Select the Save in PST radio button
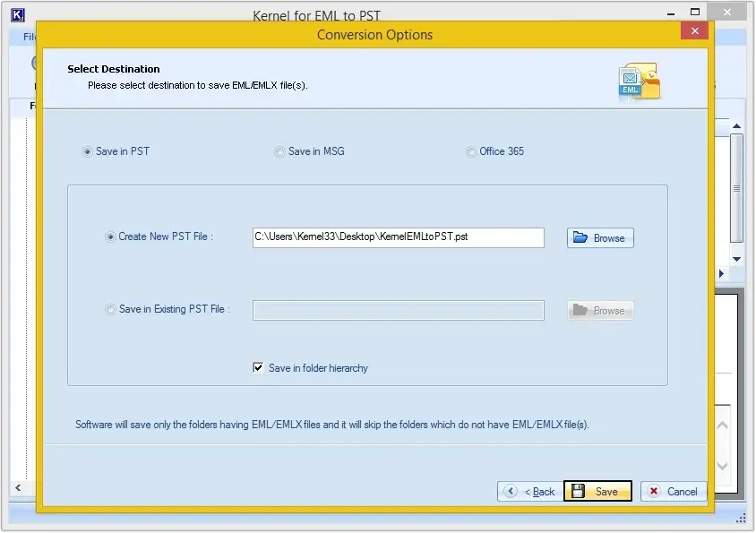Viewport: 756px width, 533px height. click(x=87, y=152)
